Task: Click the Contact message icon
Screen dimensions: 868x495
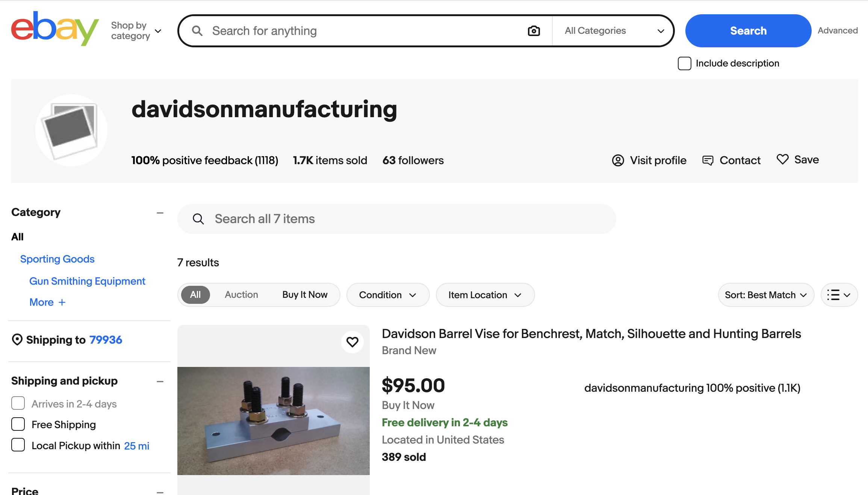Action: click(708, 160)
